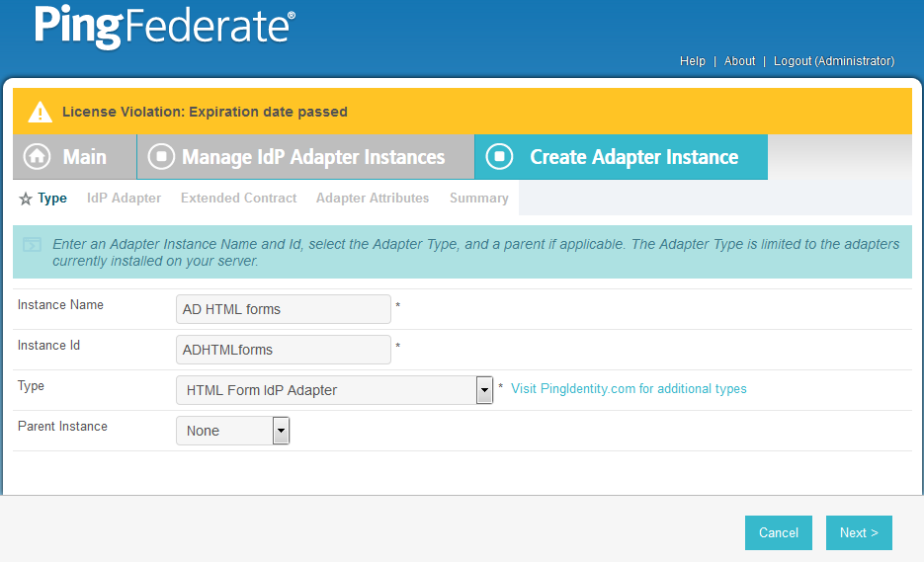Focus the Instance Name input field
Image resolution: width=924 pixels, height=562 pixels.
(x=284, y=309)
